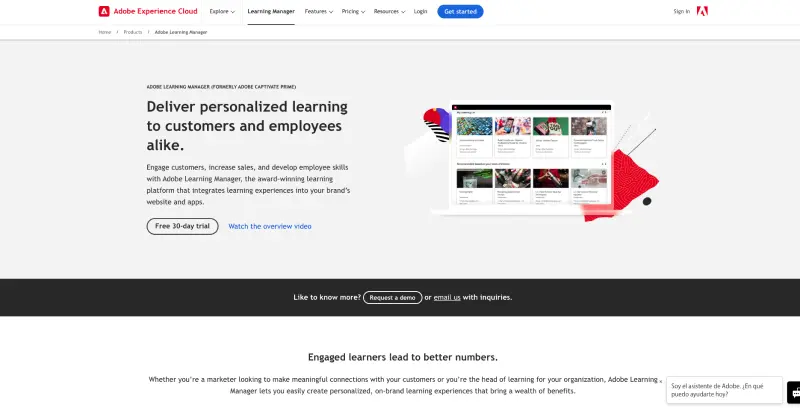The image size is (800, 408).
Task: Click the red Adobe logo beside Sign in
Action: (702, 11)
